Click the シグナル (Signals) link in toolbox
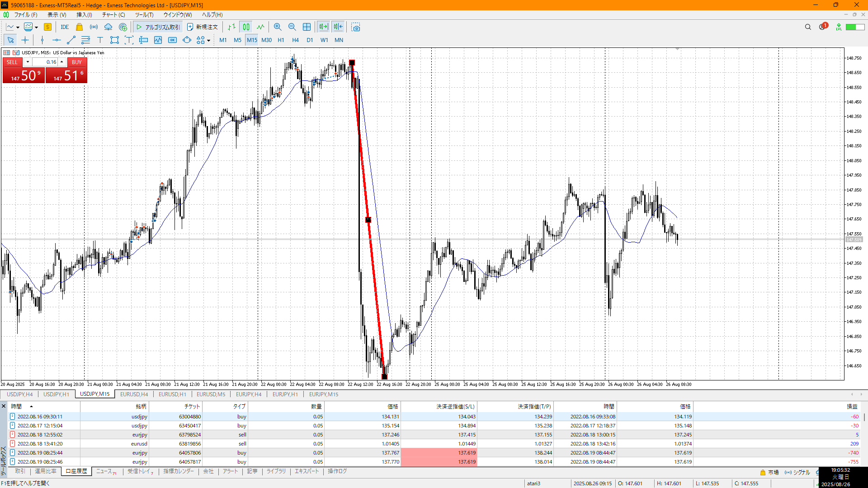This screenshot has width=868, height=488. coord(797,472)
